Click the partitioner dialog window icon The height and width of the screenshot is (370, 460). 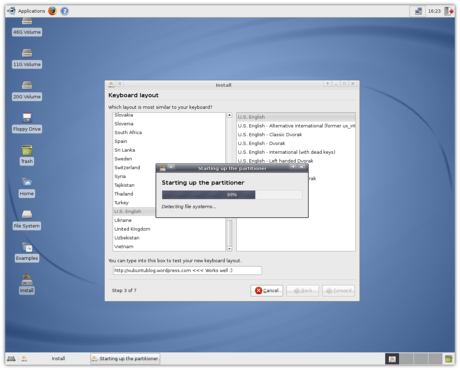tap(163, 168)
